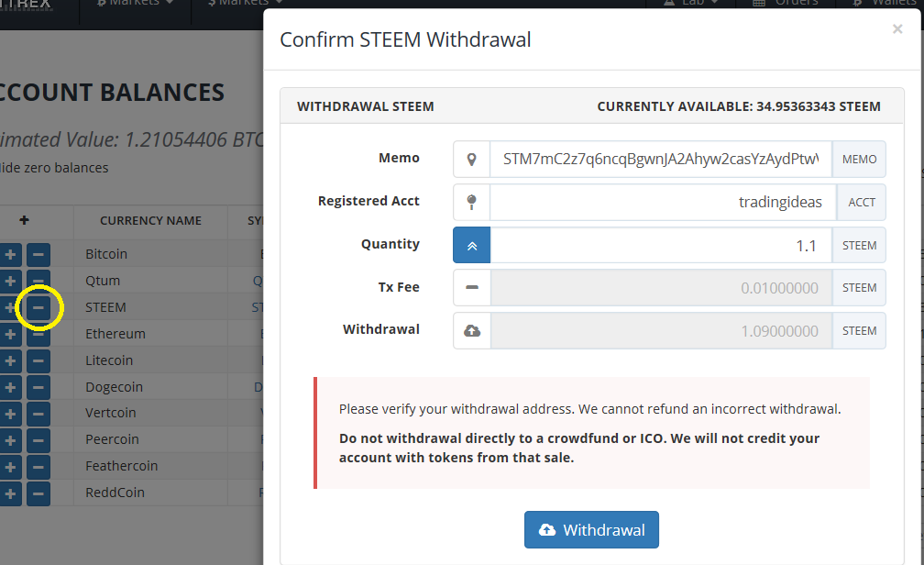The image size is (924, 565).
Task: Close the Confirm STEEM Withdrawal dialog
Action: point(897,29)
